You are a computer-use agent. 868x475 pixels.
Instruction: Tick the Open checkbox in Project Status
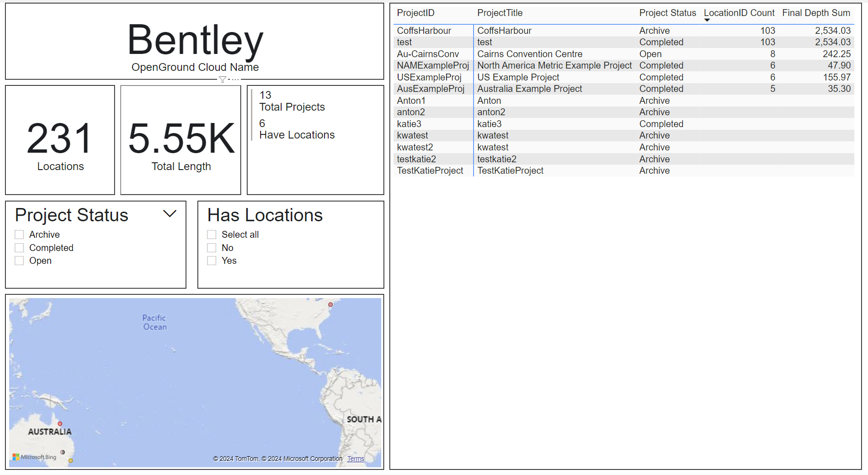coord(19,261)
